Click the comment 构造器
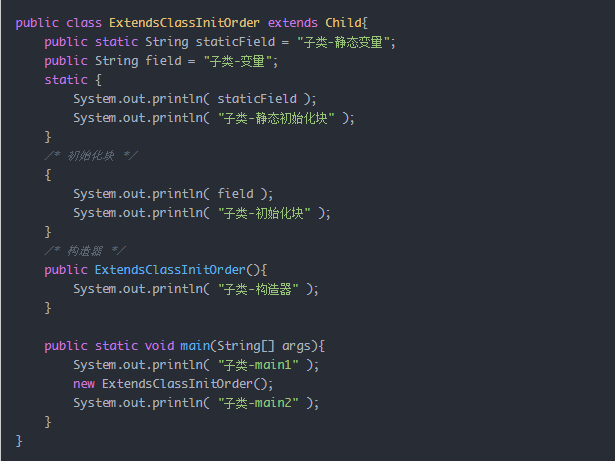 [x=85, y=251]
